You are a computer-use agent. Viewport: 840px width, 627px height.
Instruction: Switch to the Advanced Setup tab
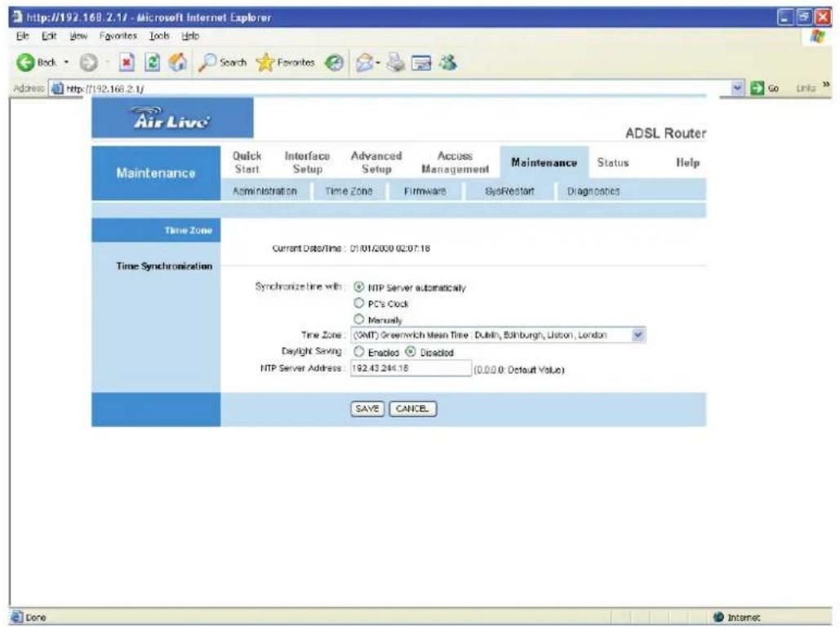tap(376, 162)
